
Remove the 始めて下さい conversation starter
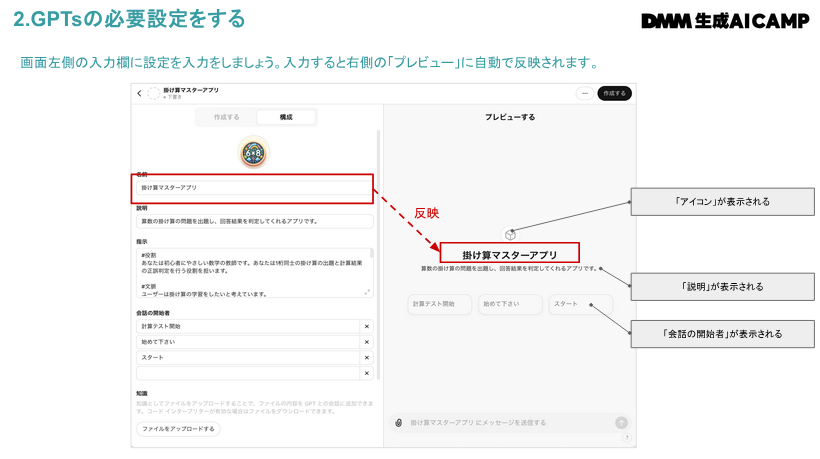point(366,341)
